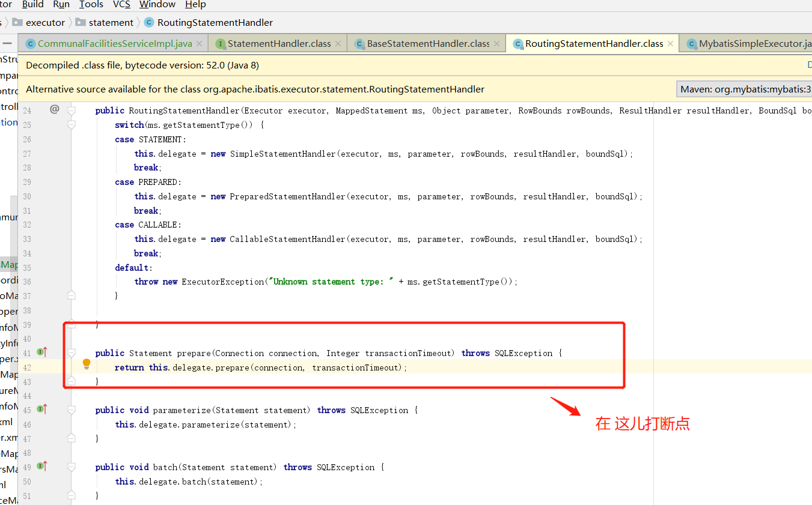Open the Tools menu

pyautogui.click(x=91, y=5)
